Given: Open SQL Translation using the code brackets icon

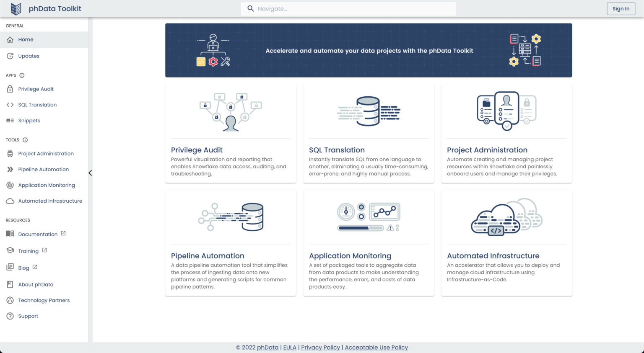Looking at the screenshot, I should coord(10,105).
